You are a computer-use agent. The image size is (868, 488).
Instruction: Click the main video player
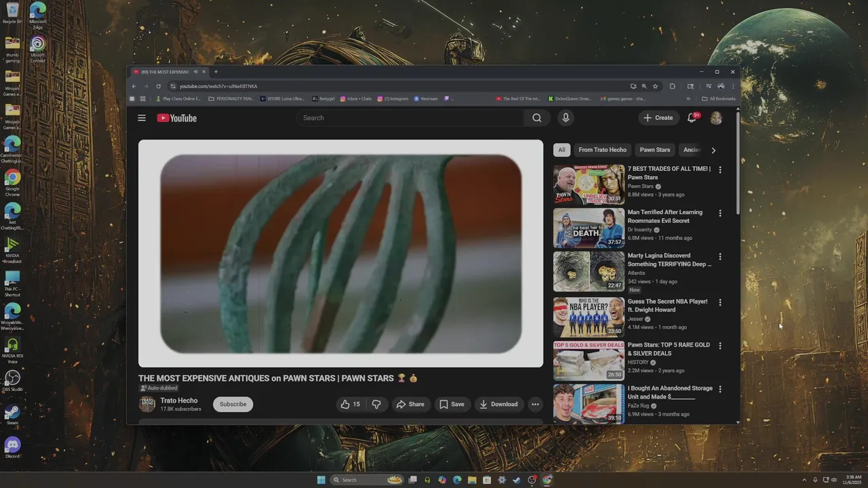tap(340, 253)
